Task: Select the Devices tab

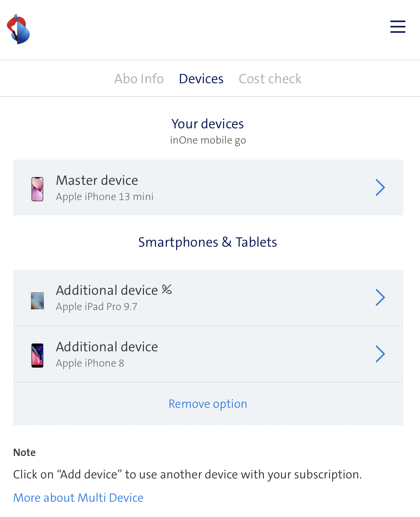Action: click(x=201, y=79)
